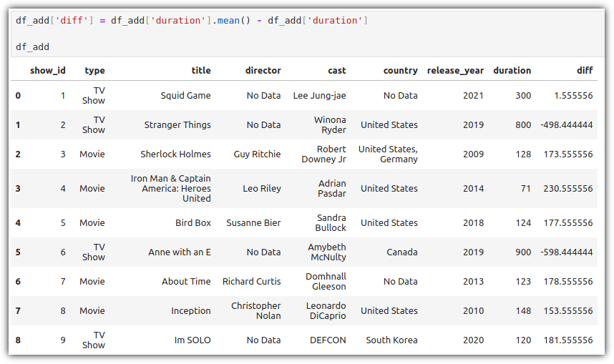Click director Christopher Nolan cell
The image size is (614, 364).
(255, 311)
